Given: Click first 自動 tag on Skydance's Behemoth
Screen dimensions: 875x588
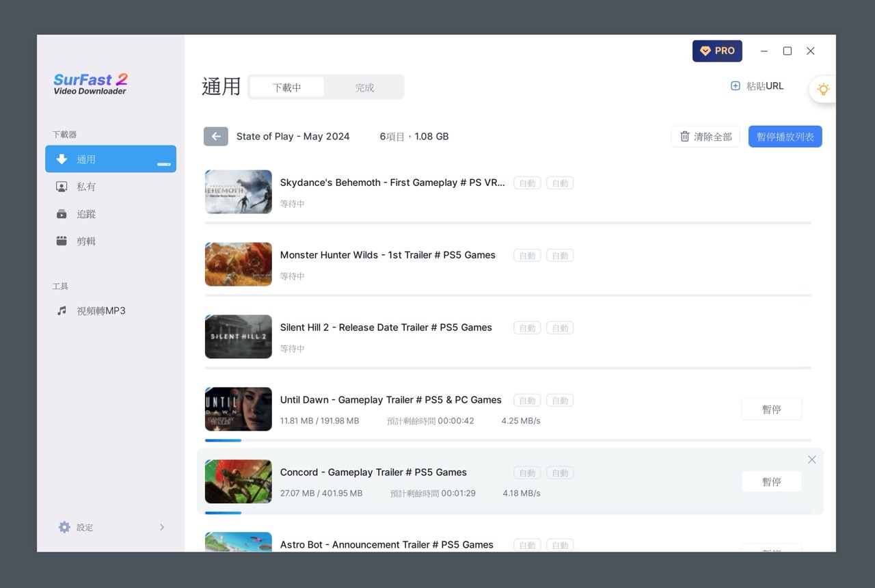Looking at the screenshot, I should point(527,183).
